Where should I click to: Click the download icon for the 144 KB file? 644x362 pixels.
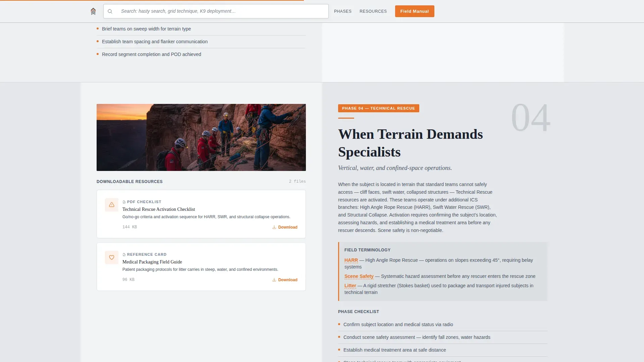tap(274, 227)
